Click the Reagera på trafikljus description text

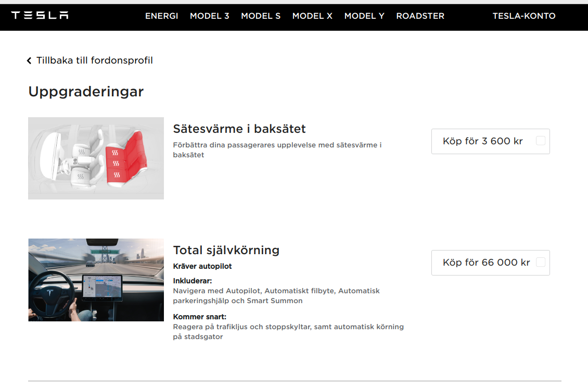pyautogui.click(x=288, y=332)
